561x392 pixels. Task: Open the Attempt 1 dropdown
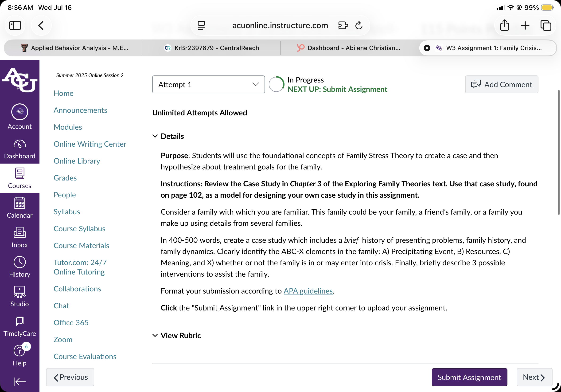click(208, 84)
